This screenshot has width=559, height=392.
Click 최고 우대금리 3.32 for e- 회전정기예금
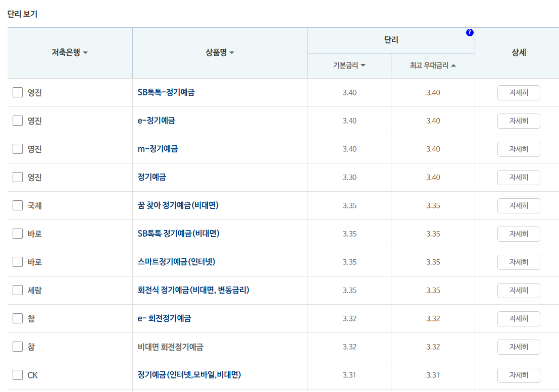433,318
